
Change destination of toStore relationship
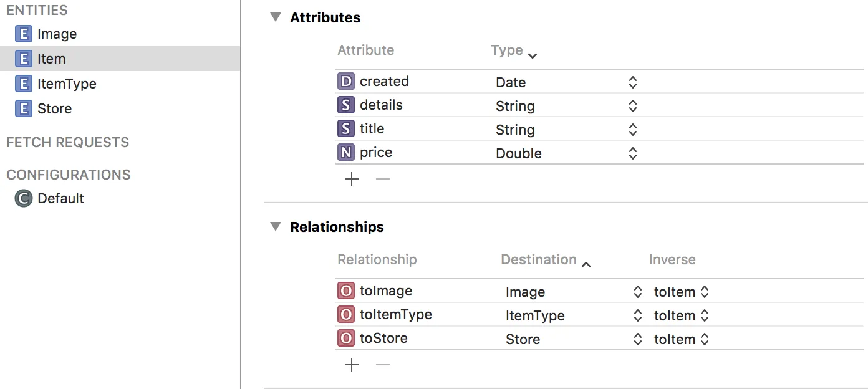637,339
